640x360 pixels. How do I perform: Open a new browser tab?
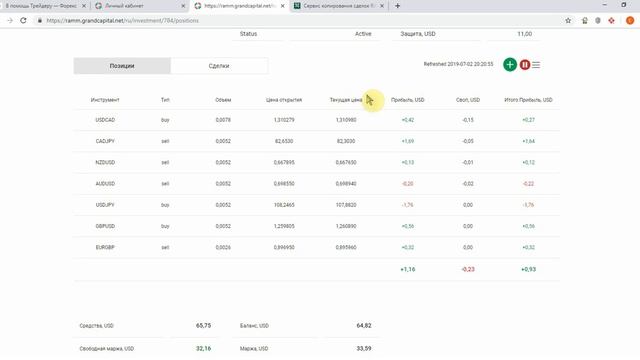(398, 6)
